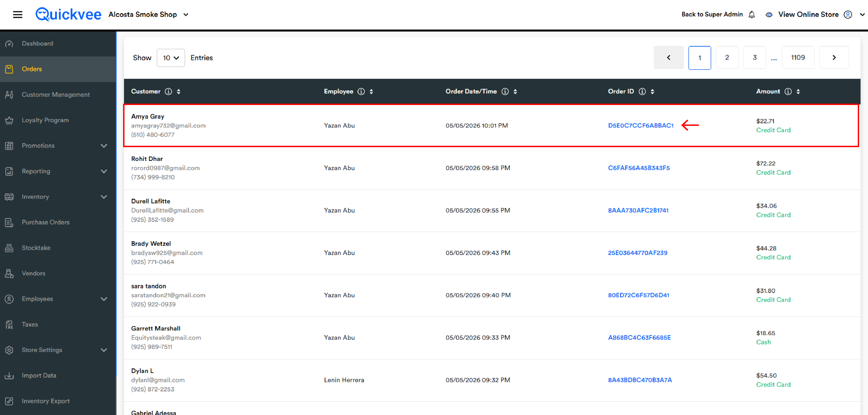This screenshot has width=868, height=415.
Task: Open order ID 8AAA730AFC2B1741
Action: pyautogui.click(x=638, y=210)
